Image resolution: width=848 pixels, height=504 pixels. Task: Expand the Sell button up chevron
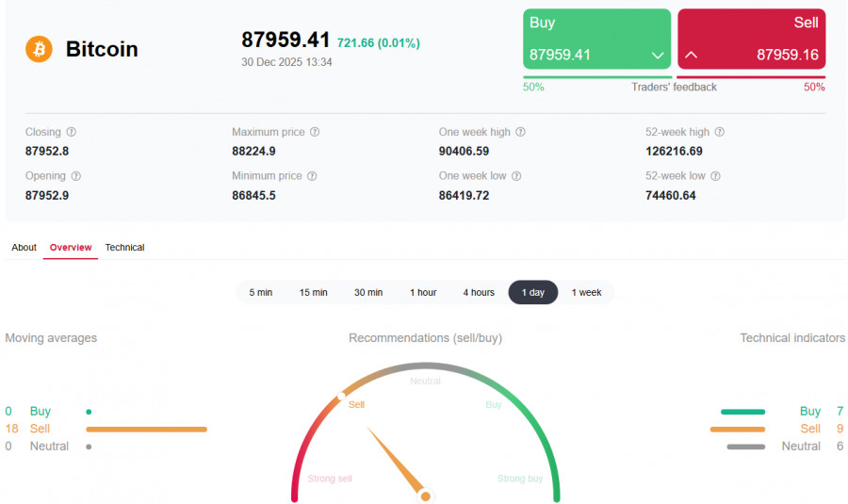tap(692, 55)
